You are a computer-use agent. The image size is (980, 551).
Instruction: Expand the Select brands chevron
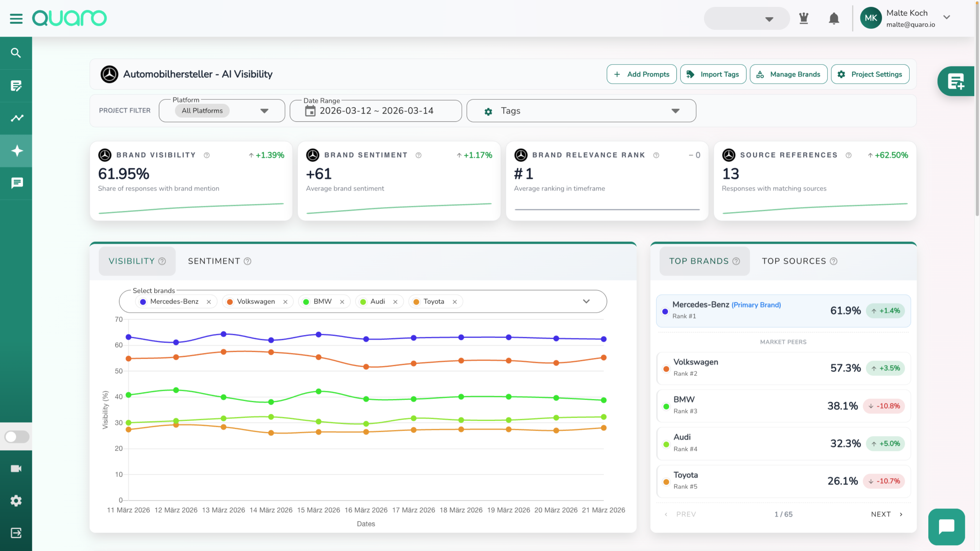pos(586,301)
